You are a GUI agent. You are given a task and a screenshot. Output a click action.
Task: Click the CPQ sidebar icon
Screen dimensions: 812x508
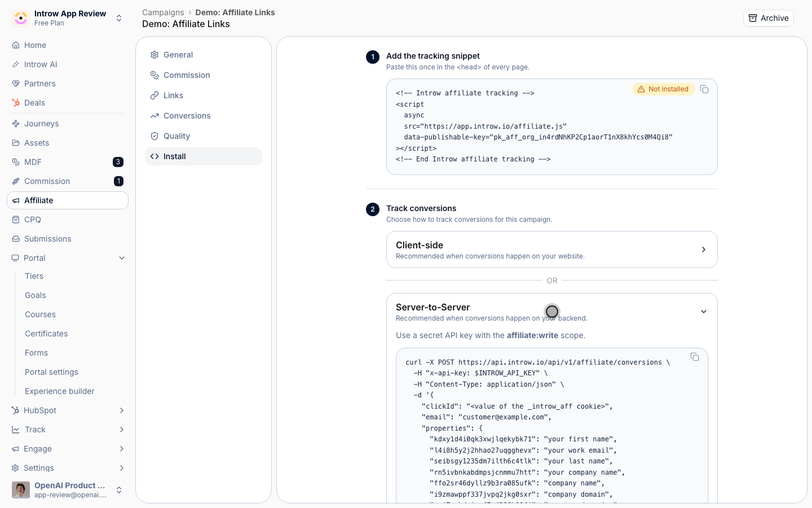point(16,220)
